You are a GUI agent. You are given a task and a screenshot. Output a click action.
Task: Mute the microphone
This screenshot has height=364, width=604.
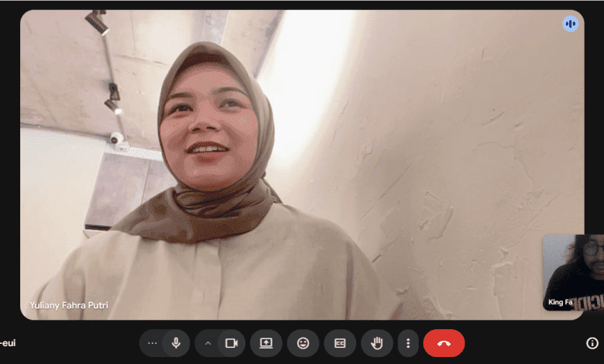[x=177, y=343]
